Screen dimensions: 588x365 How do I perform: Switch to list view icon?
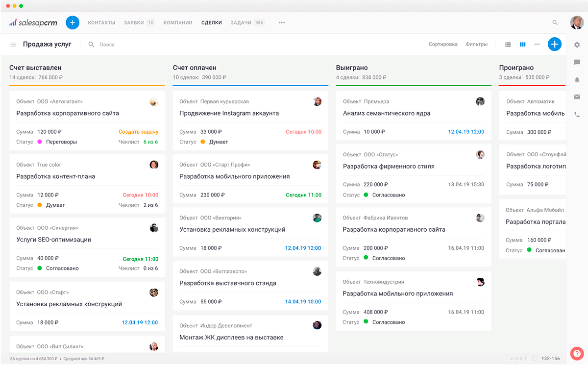508,45
